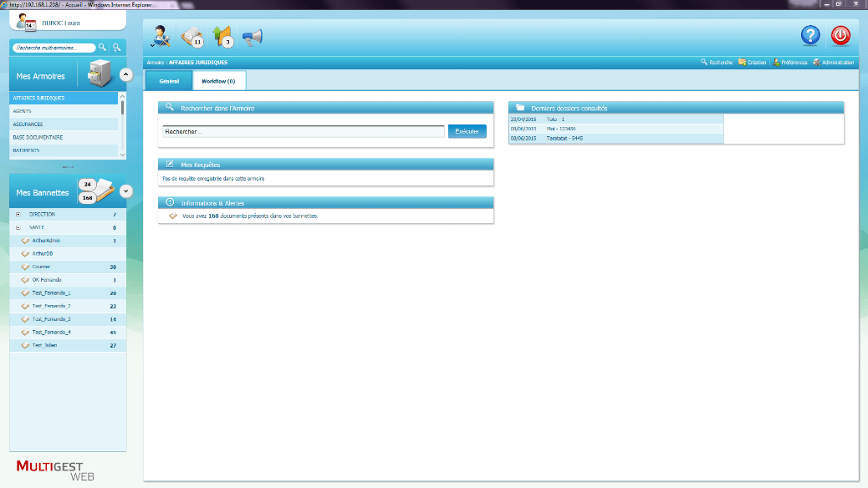This screenshot has width=868, height=488.
Task: Click the blue help question mark icon
Action: 809,35
